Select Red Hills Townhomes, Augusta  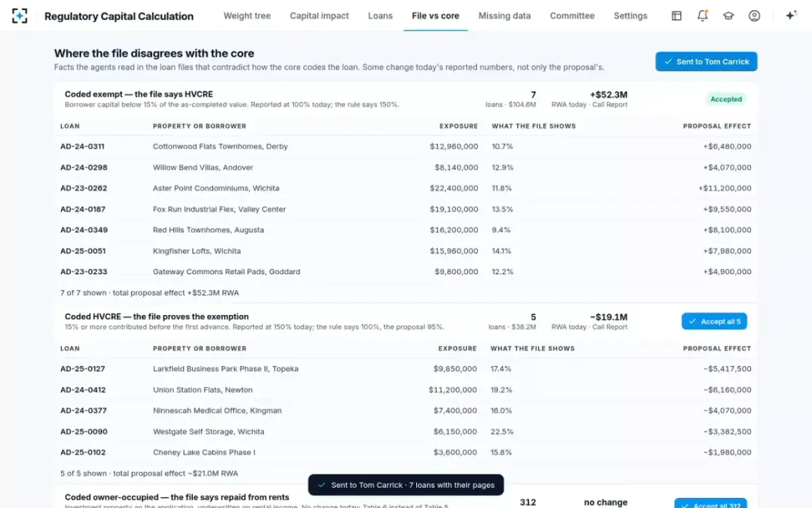208,230
